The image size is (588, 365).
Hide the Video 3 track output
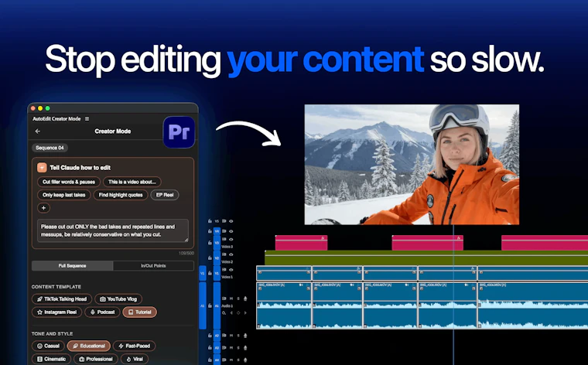[x=231, y=239]
